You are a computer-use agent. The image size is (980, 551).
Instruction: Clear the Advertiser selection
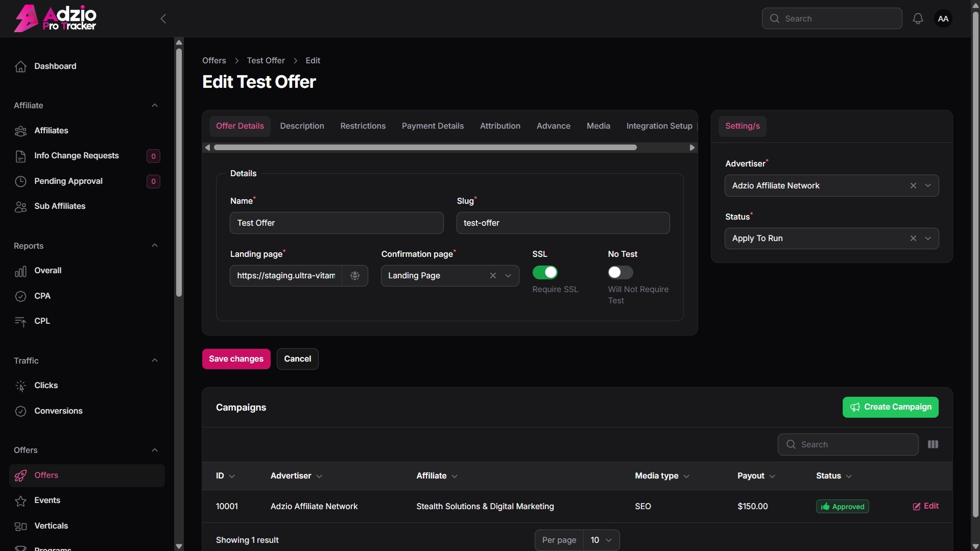[913, 186]
